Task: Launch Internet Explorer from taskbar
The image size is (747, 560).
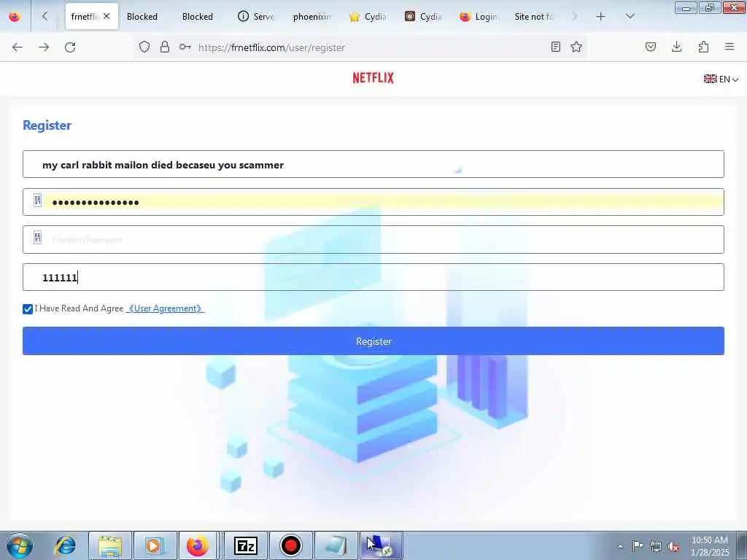Action: tap(65, 545)
